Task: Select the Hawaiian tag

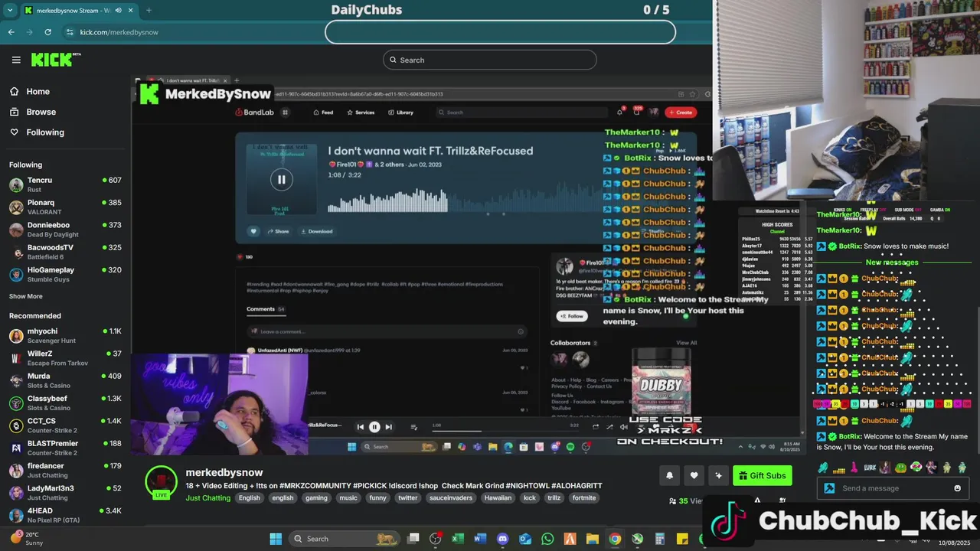Action: click(498, 498)
